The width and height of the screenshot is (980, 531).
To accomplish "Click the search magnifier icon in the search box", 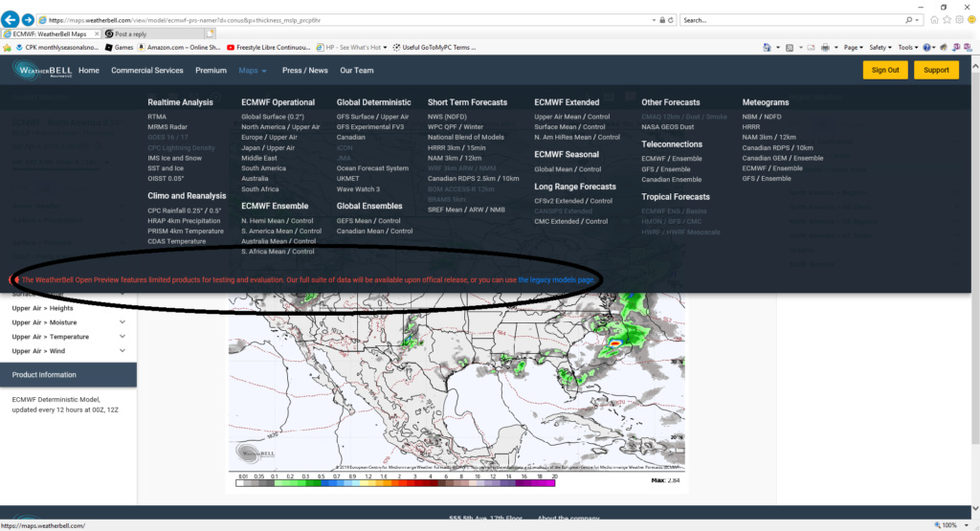I will point(909,20).
